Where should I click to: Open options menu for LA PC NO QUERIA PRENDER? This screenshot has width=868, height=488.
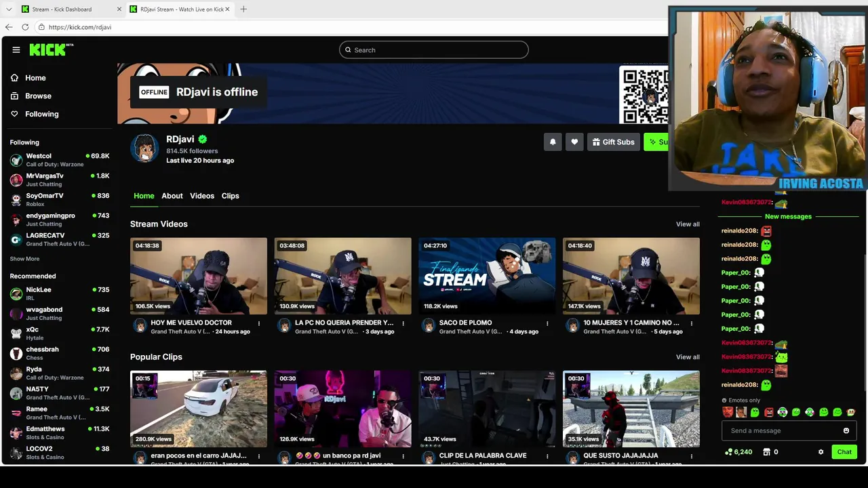point(403,323)
